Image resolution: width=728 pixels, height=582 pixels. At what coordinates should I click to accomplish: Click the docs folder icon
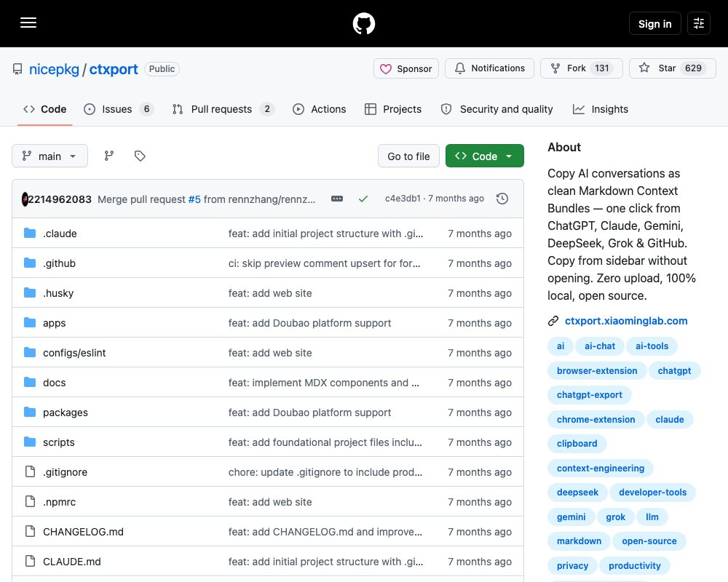pyautogui.click(x=30, y=383)
